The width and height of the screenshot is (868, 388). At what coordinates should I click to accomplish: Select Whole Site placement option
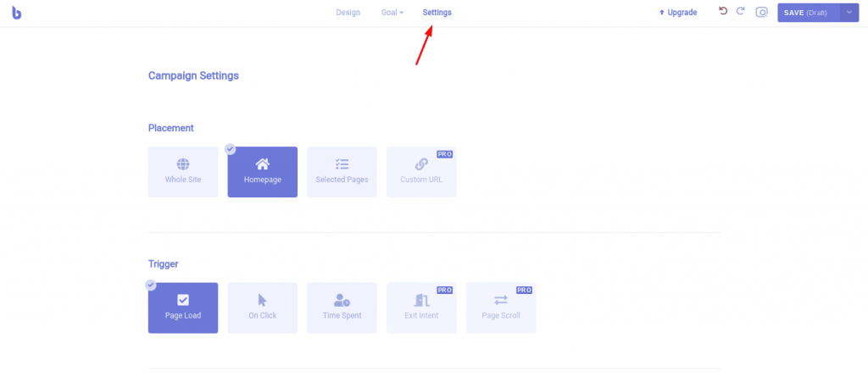183,172
